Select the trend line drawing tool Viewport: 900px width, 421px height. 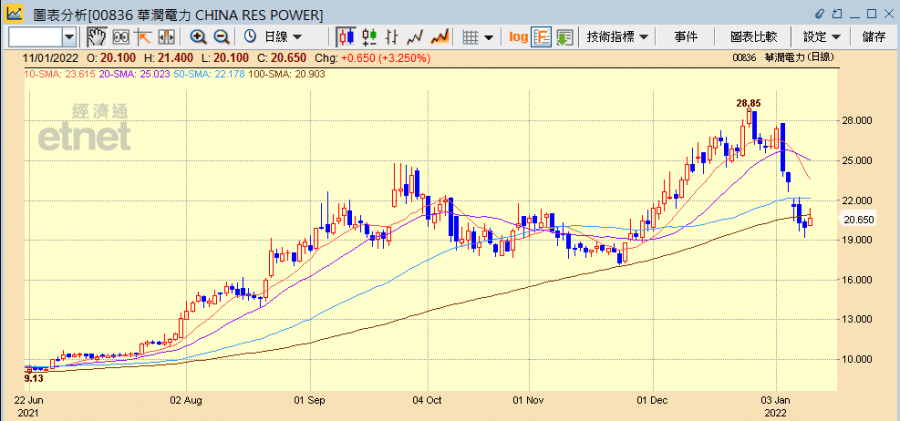pos(143,37)
